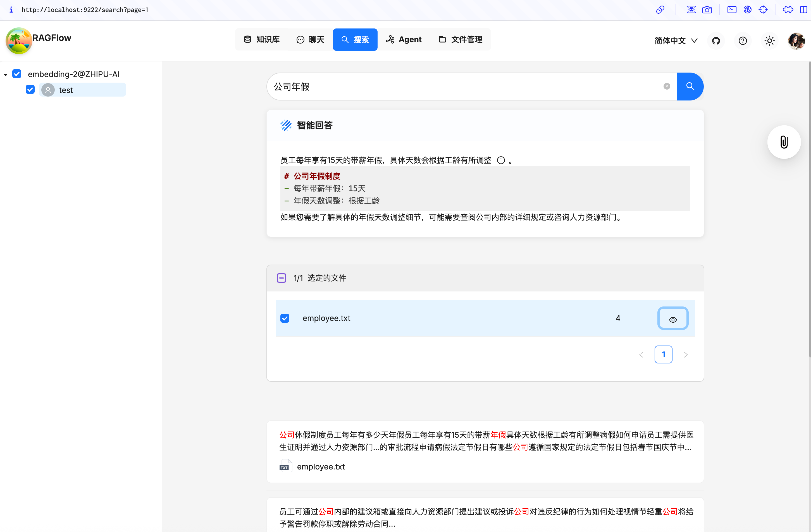The image size is (811, 532).
Task: Toggle the 选定的文件 select-all box
Action: [x=282, y=278]
